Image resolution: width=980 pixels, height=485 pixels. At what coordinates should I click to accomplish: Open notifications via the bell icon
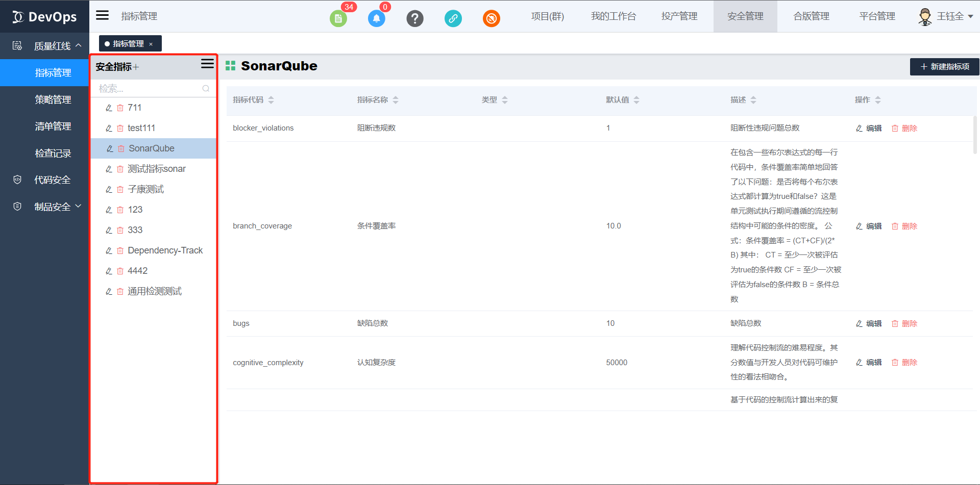pyautogui.click(x=377, y=18)
